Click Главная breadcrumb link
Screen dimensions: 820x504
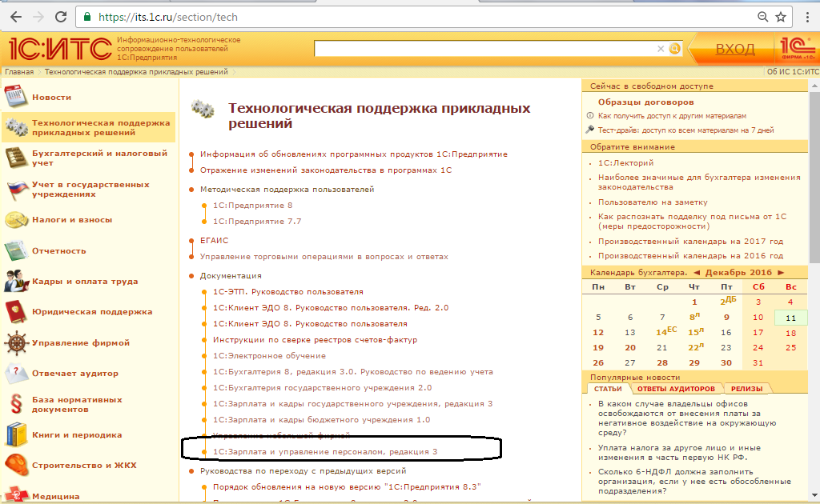coord(19,71)
